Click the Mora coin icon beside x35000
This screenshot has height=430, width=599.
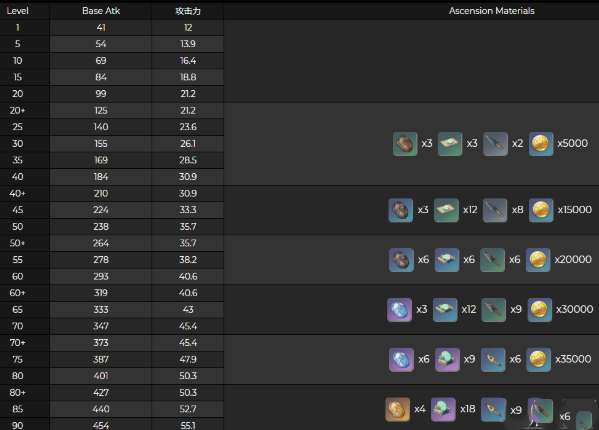pyautogui.click(x=538, y=360)
